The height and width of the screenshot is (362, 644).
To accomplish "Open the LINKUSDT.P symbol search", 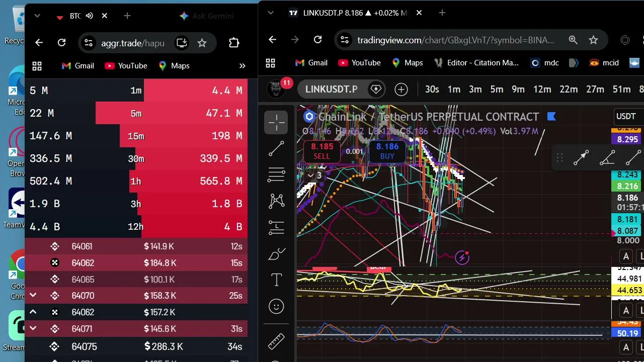I will click(331, 89).
